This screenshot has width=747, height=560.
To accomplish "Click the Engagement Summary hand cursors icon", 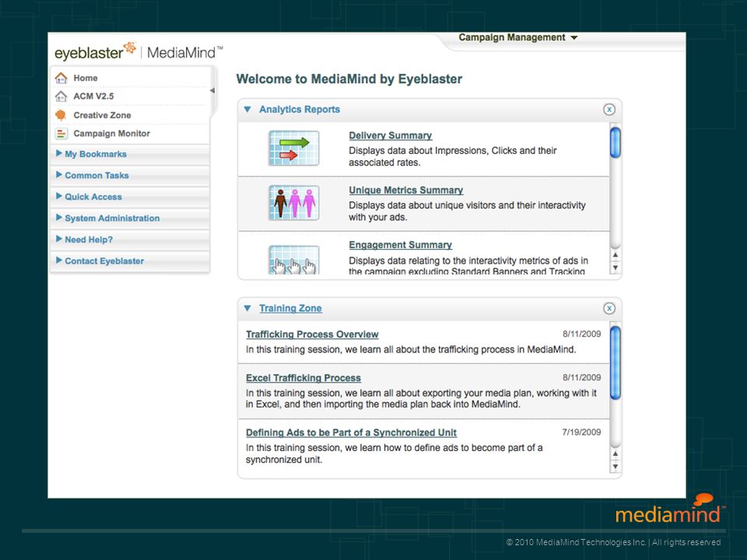I will tap(294, 260).
